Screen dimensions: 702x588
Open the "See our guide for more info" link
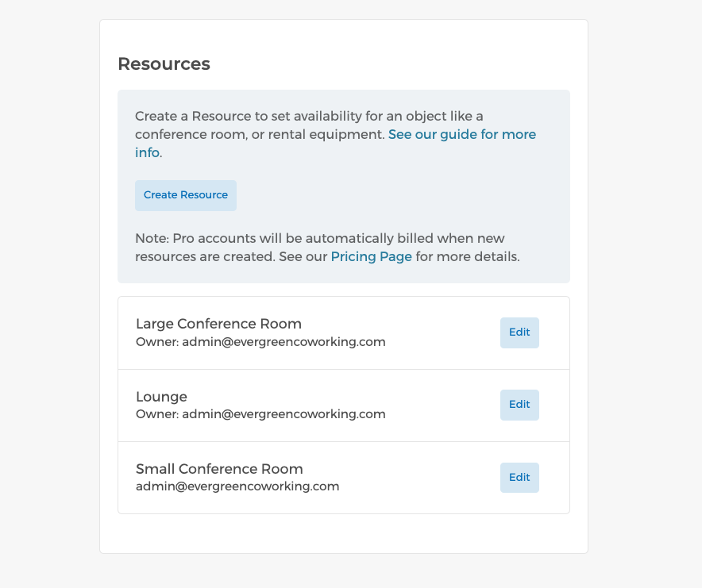(462, 134)
